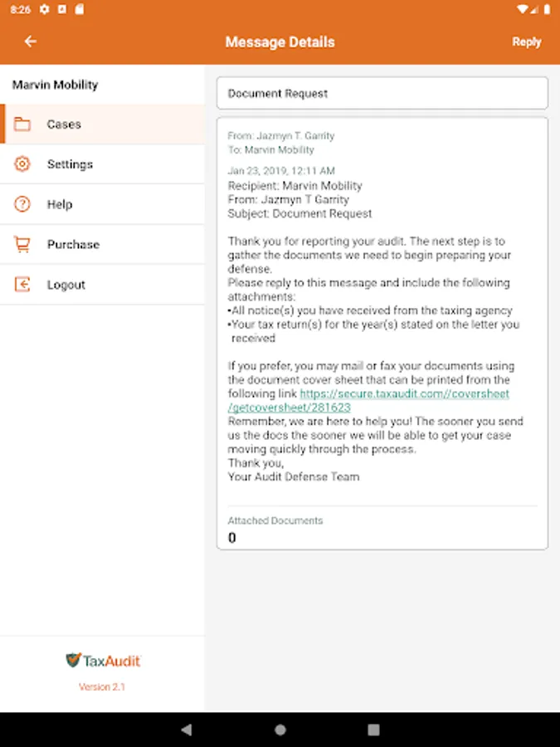Image resolution: width=560 pixels, height=747 pixels.
Task: Click the Document Request subject field
Action: pos(382,93)
